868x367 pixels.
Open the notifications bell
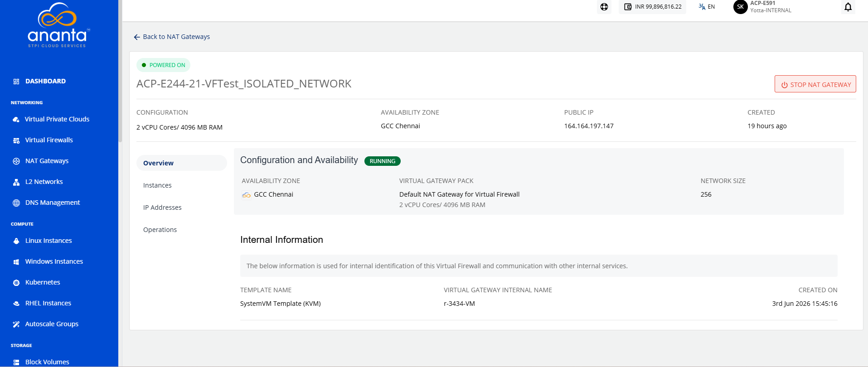(848, 7)
